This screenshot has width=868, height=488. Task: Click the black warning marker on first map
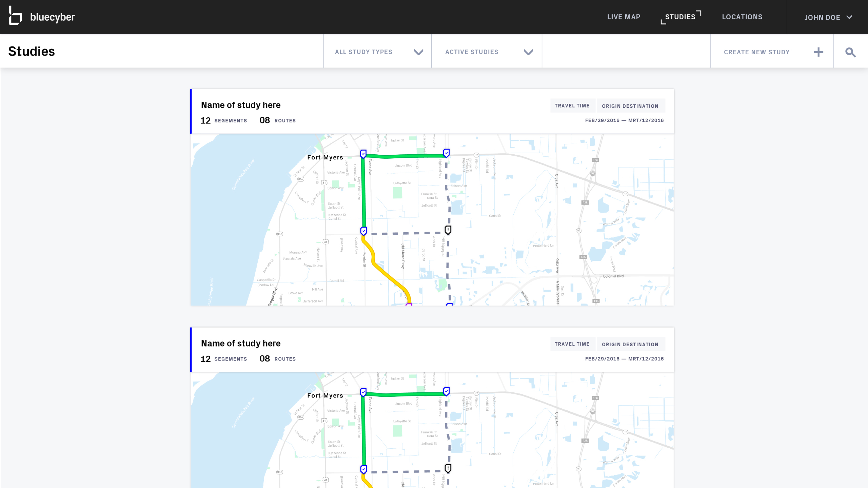click(448, 230)
